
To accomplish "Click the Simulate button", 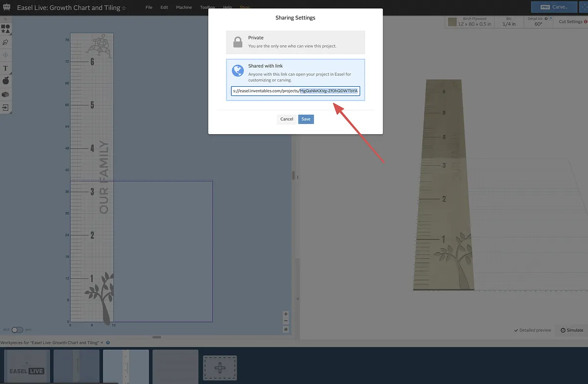I will coord(572,330).
